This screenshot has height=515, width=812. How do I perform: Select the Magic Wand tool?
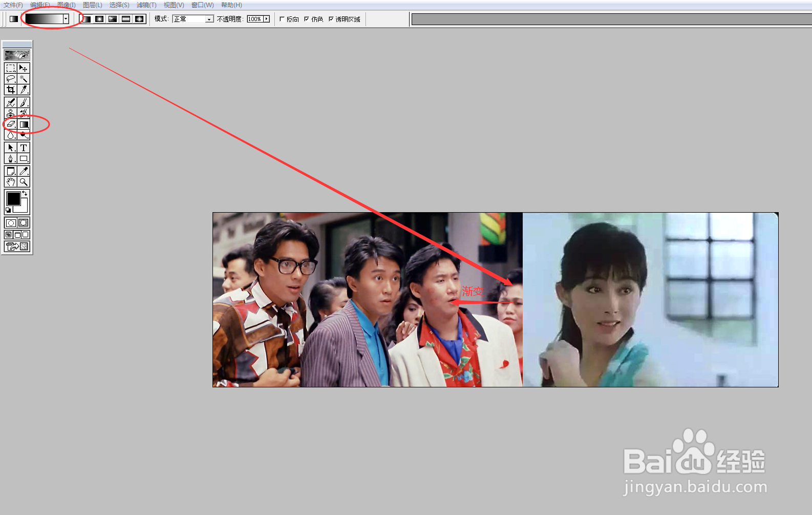point(24,79)
